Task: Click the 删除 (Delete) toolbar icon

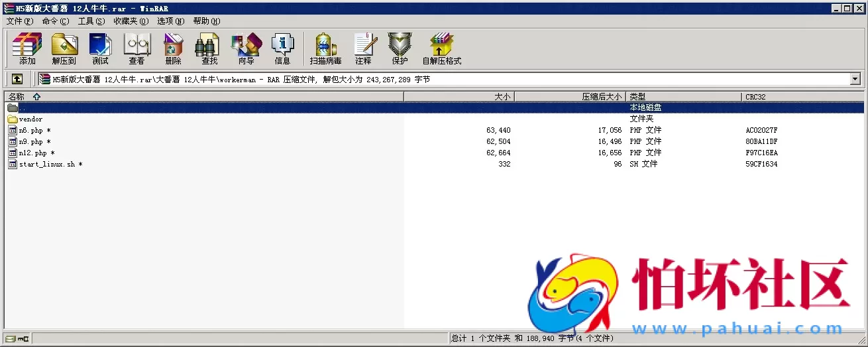Action: 173,49
